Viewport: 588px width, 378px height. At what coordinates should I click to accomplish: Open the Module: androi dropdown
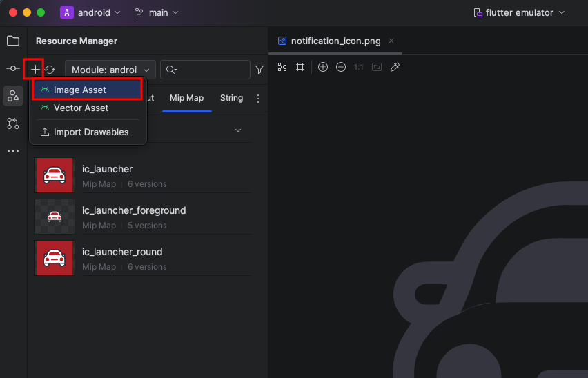tap(110, 70)
